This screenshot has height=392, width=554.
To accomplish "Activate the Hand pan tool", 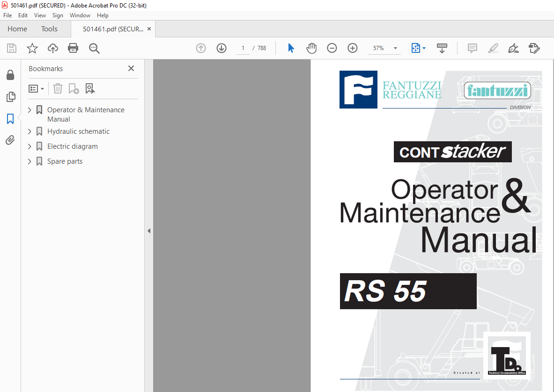I will point(311,48).
